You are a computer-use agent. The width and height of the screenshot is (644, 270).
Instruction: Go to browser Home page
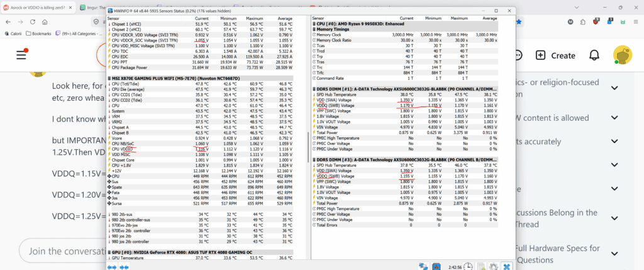point(45,22)
